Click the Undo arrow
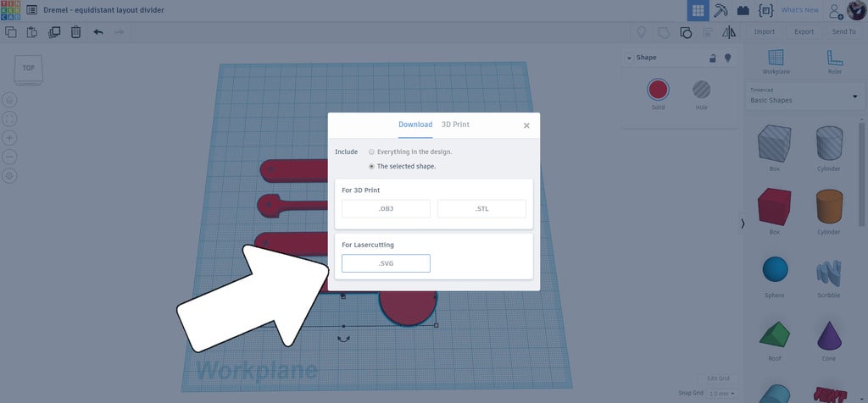Image resolution: width=868 pixels, height=403 pixels. pos(98,32)
